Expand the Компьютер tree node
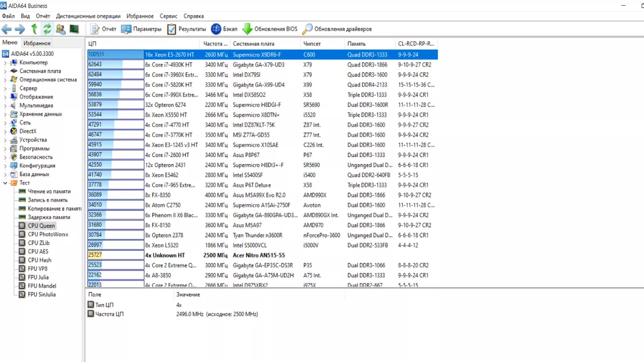Viewport: 644px width, 362px height. click(5, 63)
